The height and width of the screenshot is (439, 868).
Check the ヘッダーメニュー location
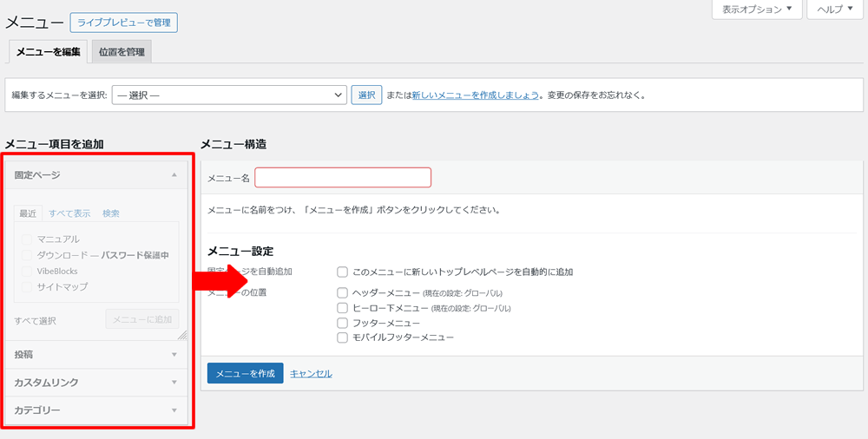tap(343, 293)
